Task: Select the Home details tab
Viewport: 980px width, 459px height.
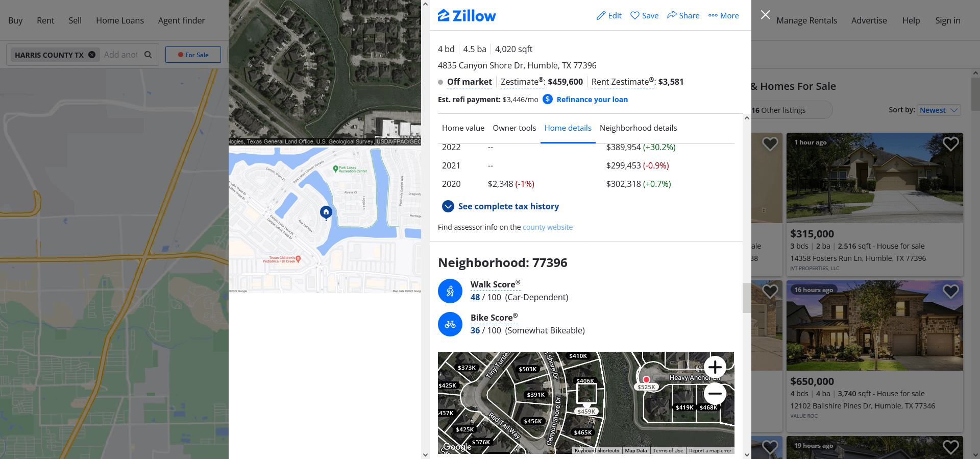Action: click(568, 128)
